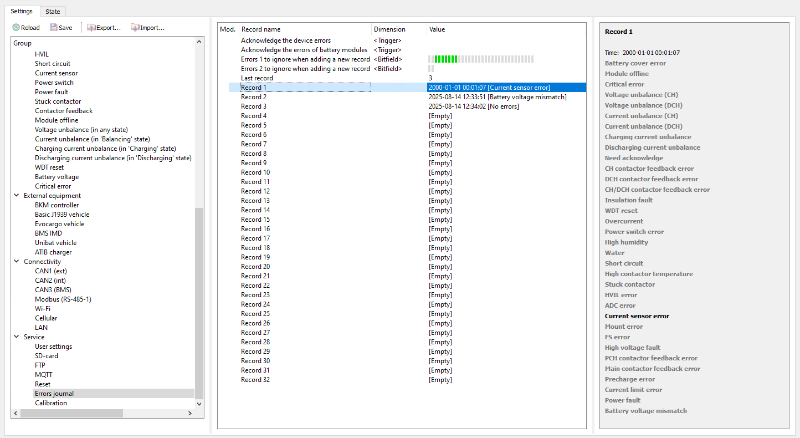Click the Import toolbar icon
This screenshot has height=438, width=800.
pyautogui.click(x=135, y=28)
